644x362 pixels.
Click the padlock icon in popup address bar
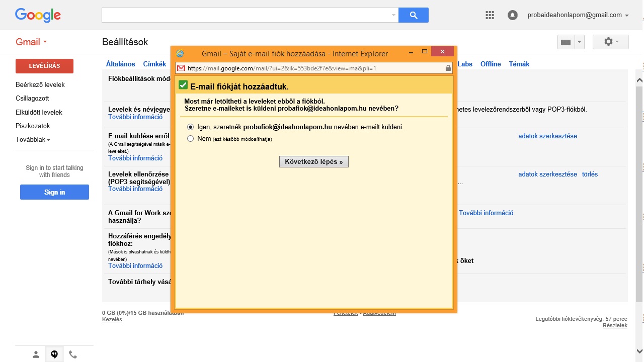coord(448,68)
